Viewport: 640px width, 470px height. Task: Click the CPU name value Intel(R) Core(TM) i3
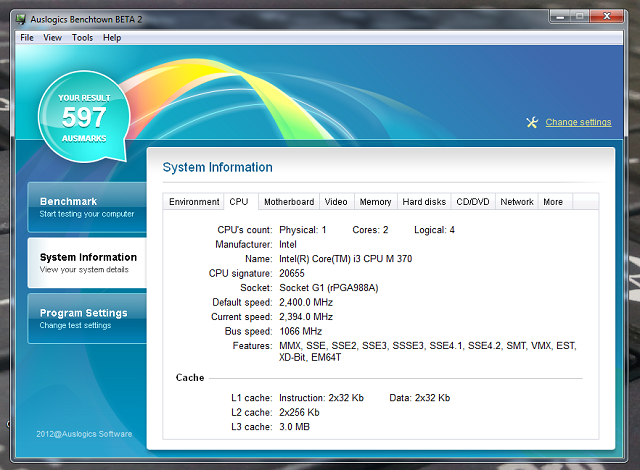click(345, 259)
